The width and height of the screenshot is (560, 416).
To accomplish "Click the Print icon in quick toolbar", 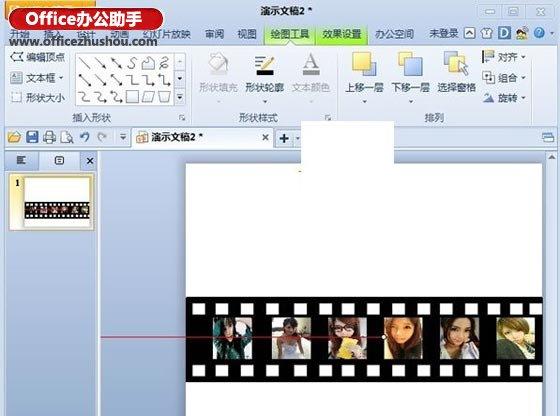I will [x=49, y=137].
